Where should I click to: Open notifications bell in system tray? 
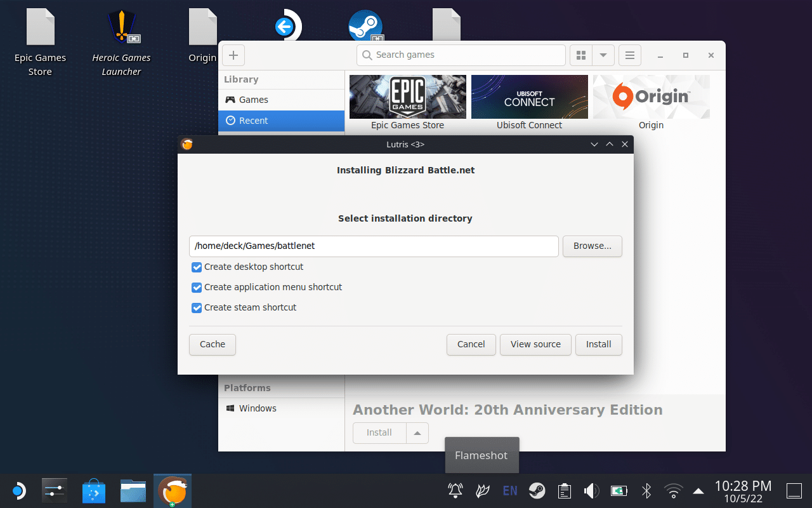(x=455, y=491)
